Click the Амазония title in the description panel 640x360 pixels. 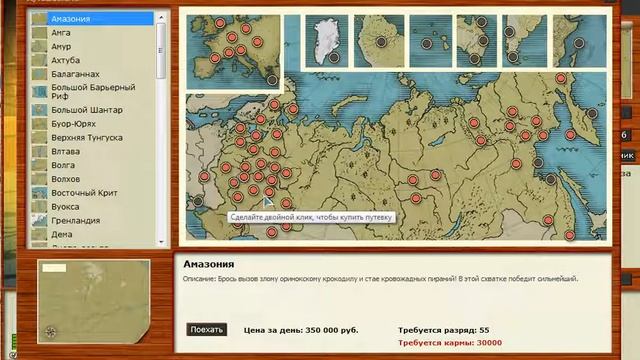209,264
